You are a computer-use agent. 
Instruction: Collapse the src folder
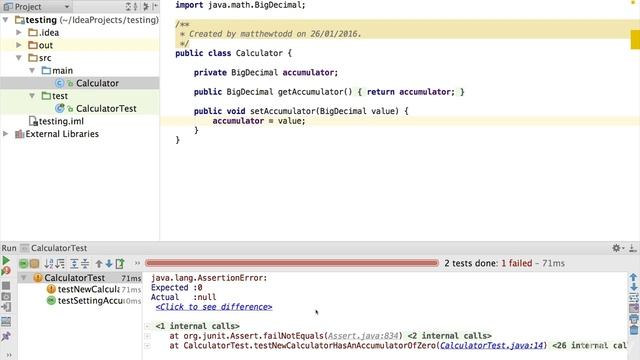pyautogui.click(x=19, y=58)
